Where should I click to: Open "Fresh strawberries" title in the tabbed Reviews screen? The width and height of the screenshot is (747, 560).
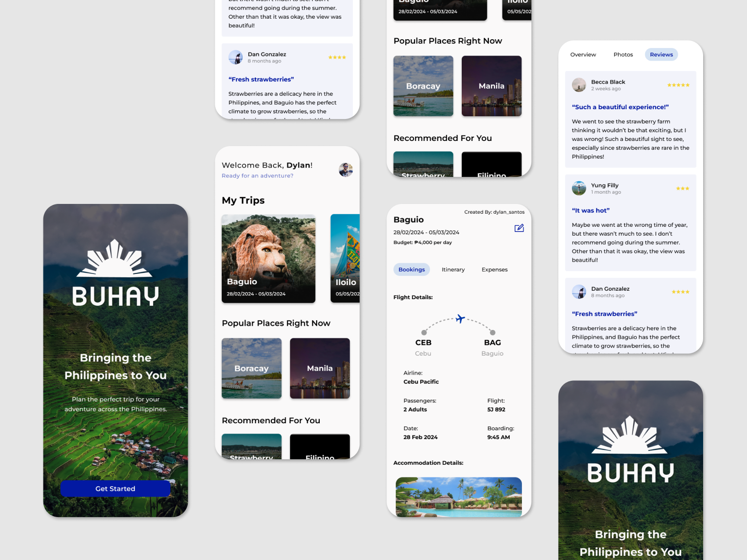tap(605, 314)
